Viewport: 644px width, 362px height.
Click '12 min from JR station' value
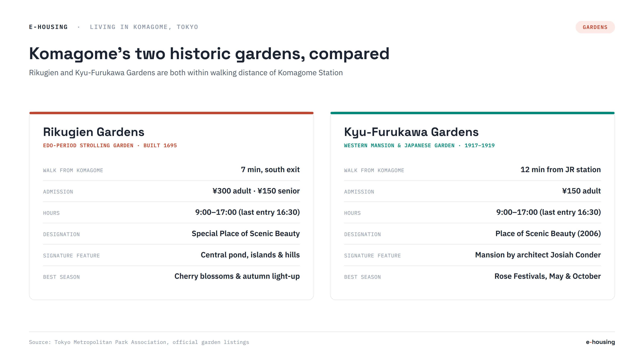tap(560, 170)
